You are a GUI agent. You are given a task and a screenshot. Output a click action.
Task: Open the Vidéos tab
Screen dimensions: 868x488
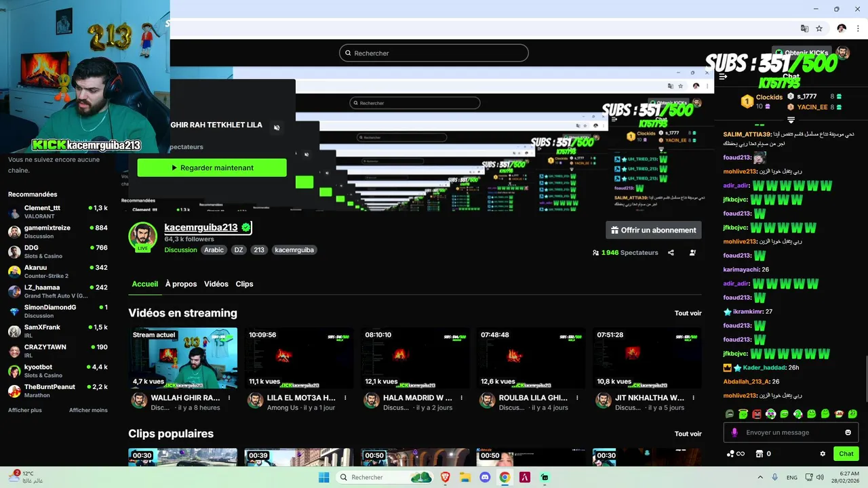click(216, 284)
